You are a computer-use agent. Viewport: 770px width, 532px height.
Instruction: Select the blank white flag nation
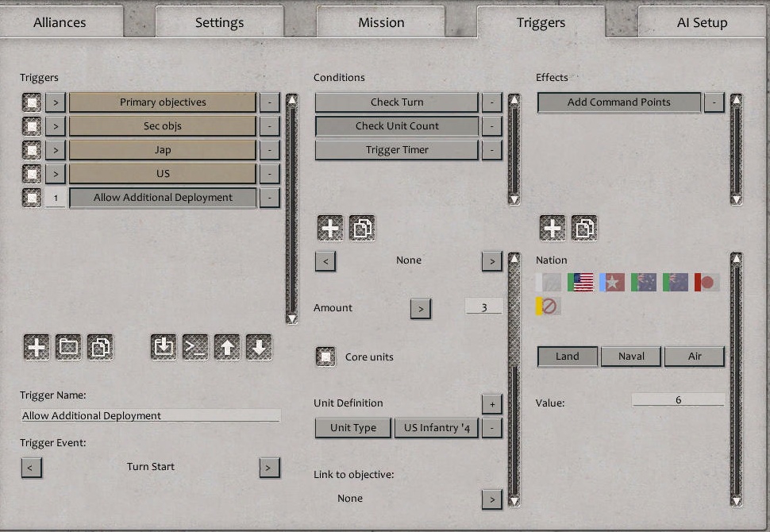[x=549, y=283]
